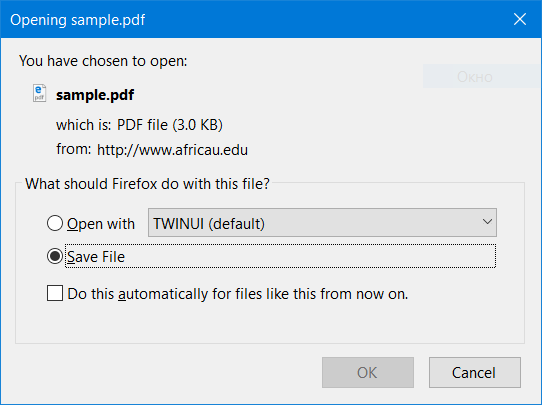Enable Do this automatically checkbox
The width and height of the screenshot is (542, 405).
(x=55, y=293)
